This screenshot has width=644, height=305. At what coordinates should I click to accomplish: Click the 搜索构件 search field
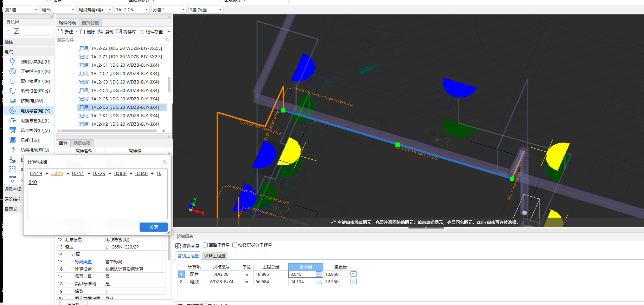pos(113,40)
